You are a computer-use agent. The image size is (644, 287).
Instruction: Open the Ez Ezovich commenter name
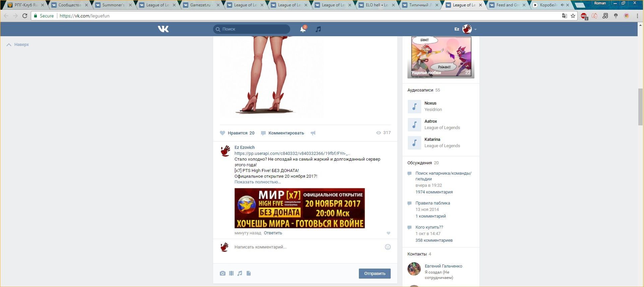coord(245,148)
